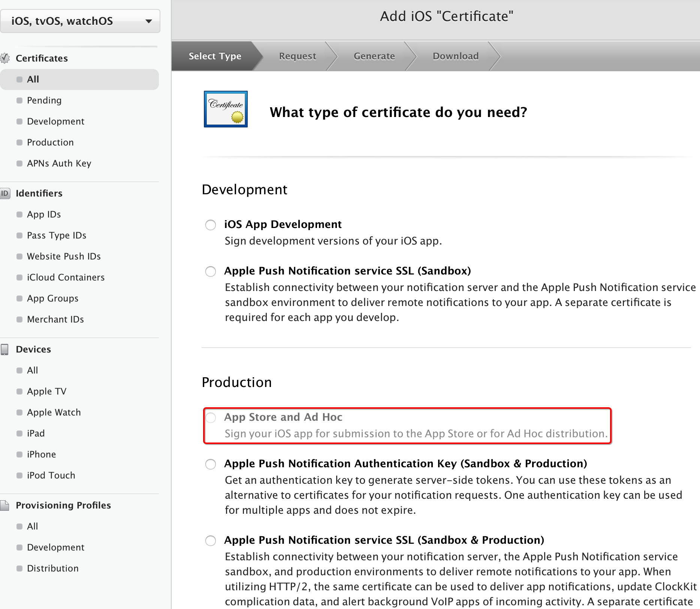Open iCloud Containers
Screen dimensions: 700x609
point(66,277)
